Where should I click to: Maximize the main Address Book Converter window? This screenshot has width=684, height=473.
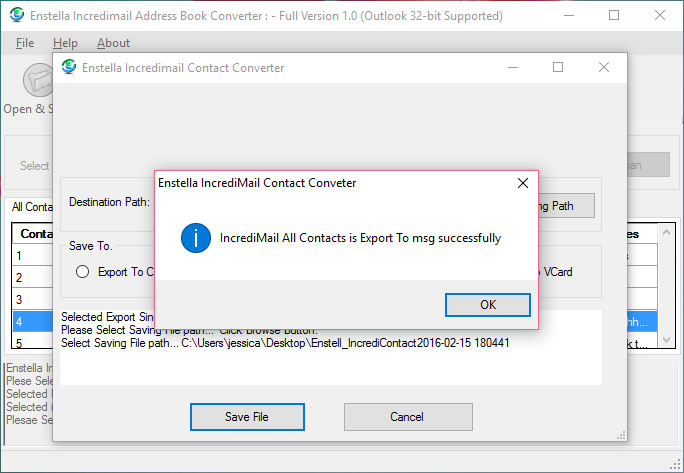(x=614, y=15)
